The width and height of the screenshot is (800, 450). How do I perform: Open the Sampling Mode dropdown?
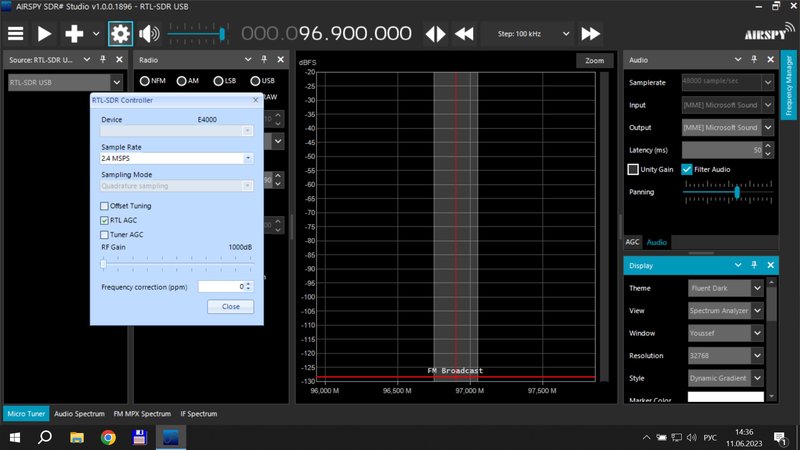click(177, 186)
